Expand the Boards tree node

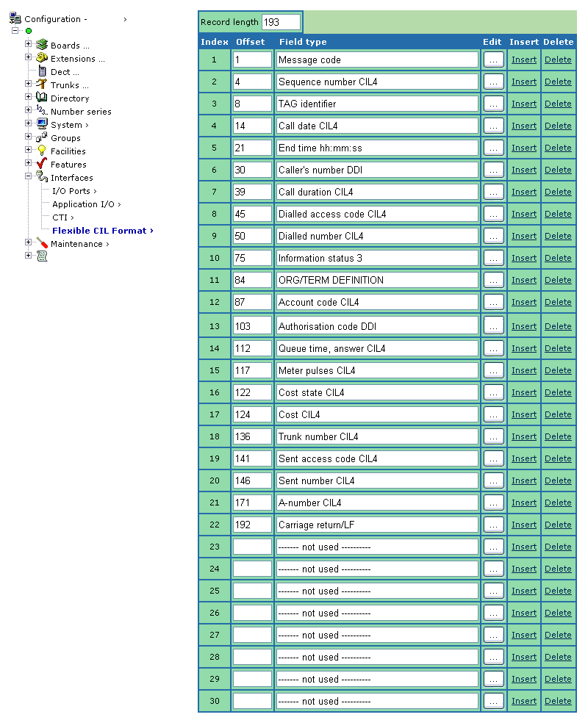pos(29,45)
